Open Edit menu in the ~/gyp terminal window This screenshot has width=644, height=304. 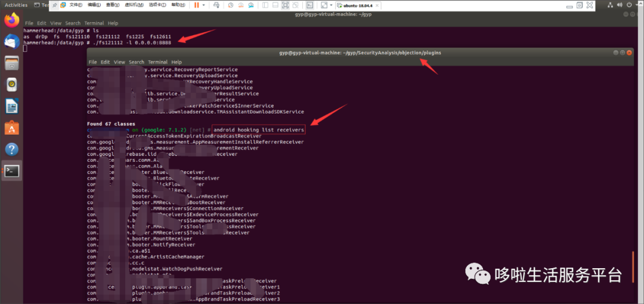point(42,23)
